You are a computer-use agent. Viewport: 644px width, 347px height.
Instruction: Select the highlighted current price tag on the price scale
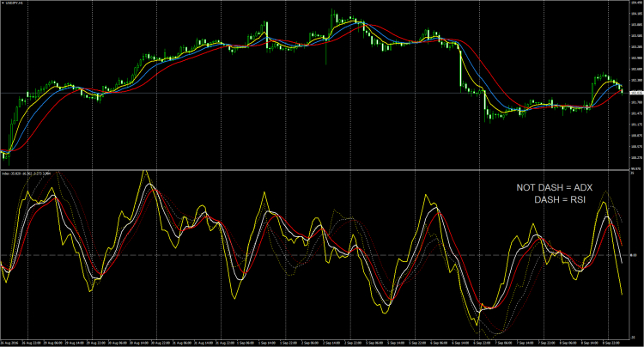[x=636, y=93]
